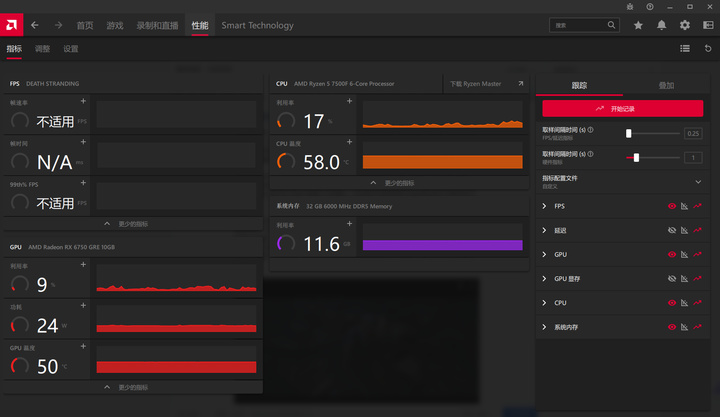The image size is (720, 417).
Task: Select the 跟踪 tab
Action: 579,85
